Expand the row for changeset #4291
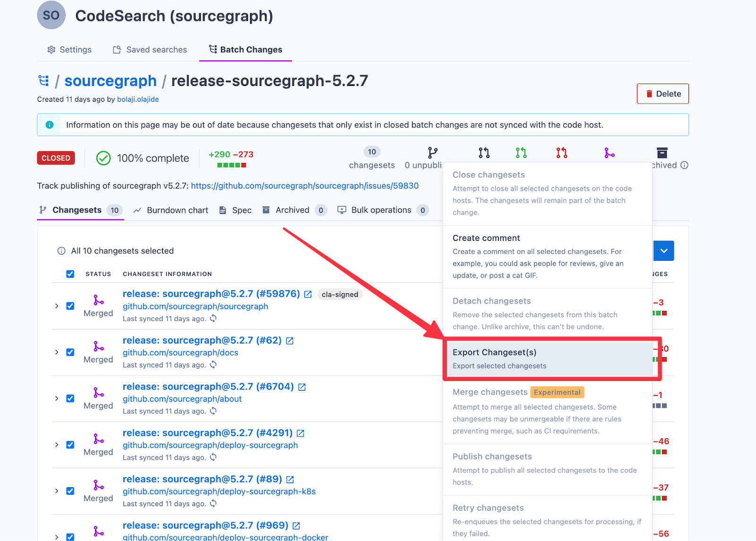Screen dimensions: 756x541 click(x=57, y=445)
